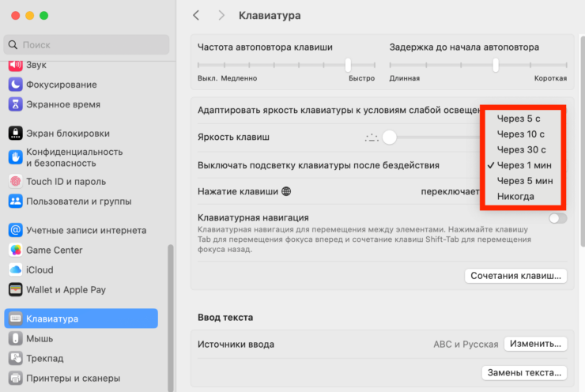Screen dimensions: 585x392
Task: Open the Game Center icon
Action: pyautogui.click(x=15, y=250)
